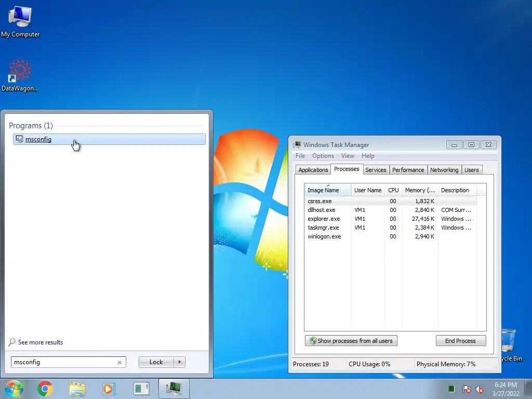Click the Lock button
Viewport: 532px width, 399px height.
(x=156, y=362)
